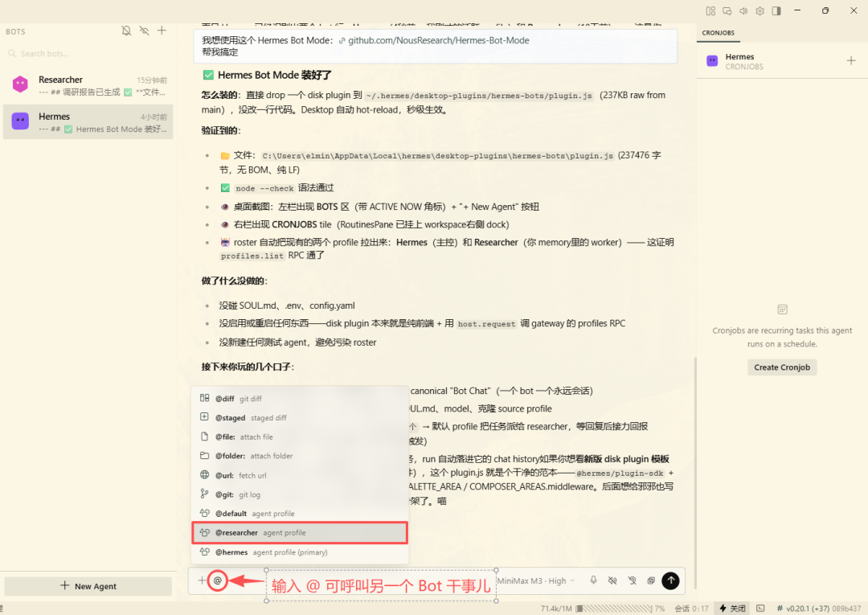Screen dimensions: 868x615
Task: Send message with black arrow button
Action: click(670, 580)
